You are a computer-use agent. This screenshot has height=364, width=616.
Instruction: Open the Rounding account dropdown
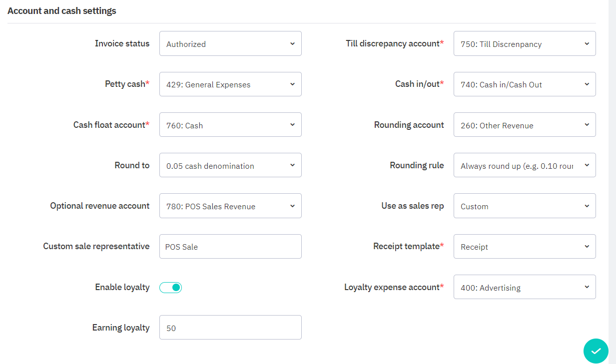click(x=524, y=125)
